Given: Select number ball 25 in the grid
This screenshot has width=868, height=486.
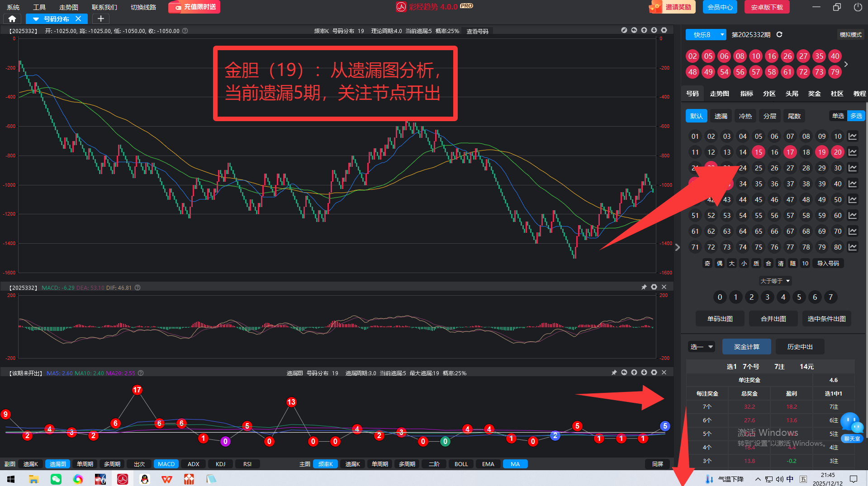Looking at the screenshot, I should pos(759,168).
